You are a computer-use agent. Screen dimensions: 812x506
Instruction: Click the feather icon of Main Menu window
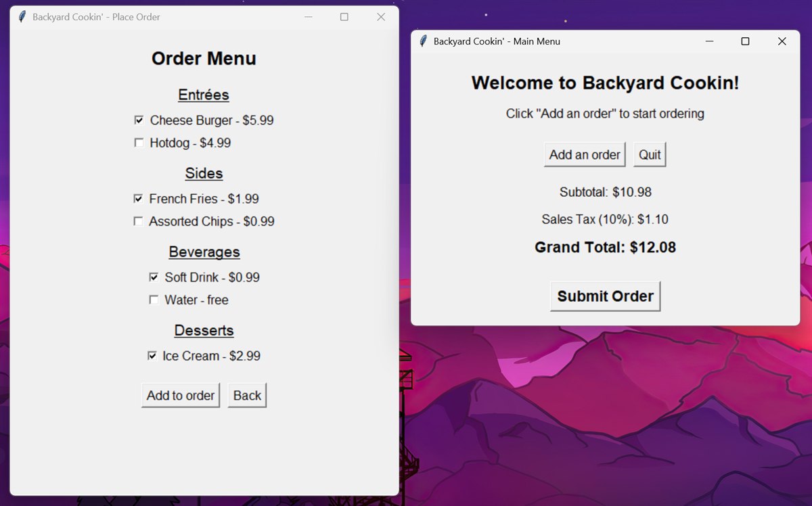424,41
